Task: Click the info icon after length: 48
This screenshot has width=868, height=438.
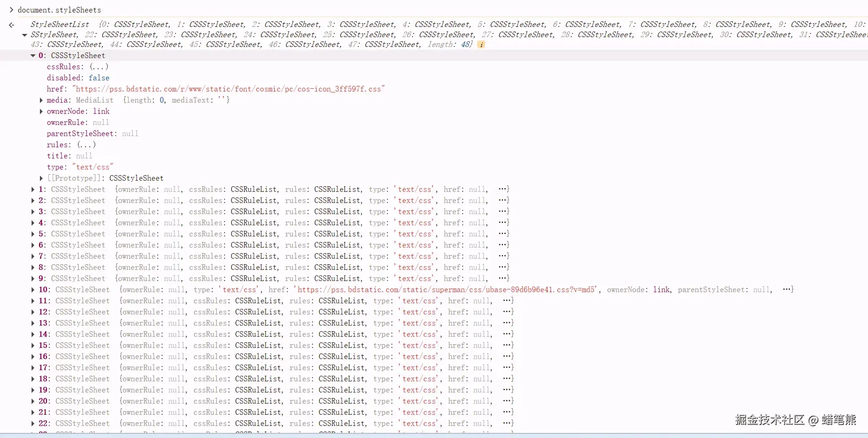Action: pyautogui.click(x=481, y=45)
